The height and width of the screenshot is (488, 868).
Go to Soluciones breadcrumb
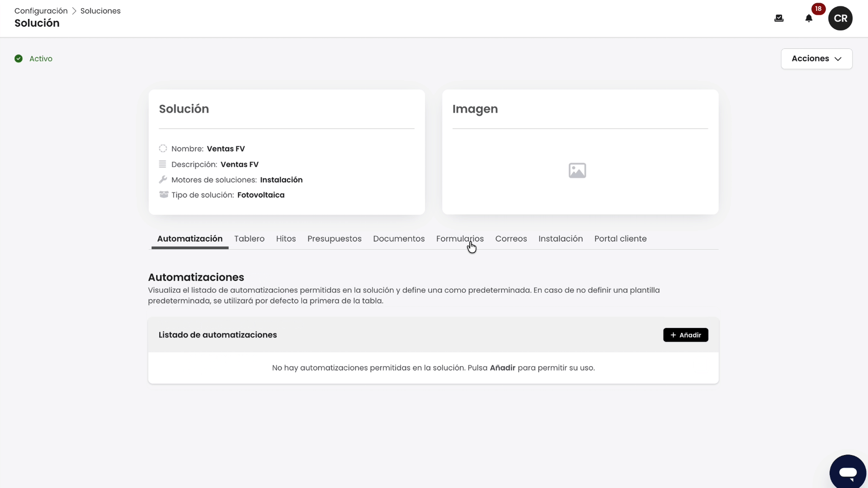pyautogui.click(x=100, y=11)
